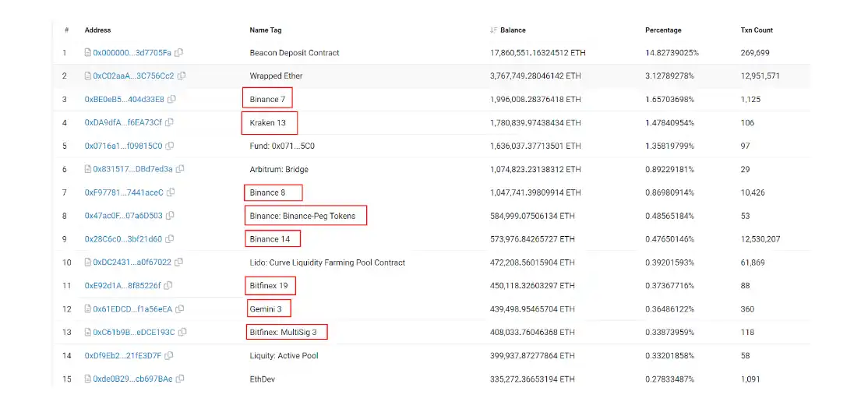Select the Arbitrum: Bridge name tag

tap(279, 169)
